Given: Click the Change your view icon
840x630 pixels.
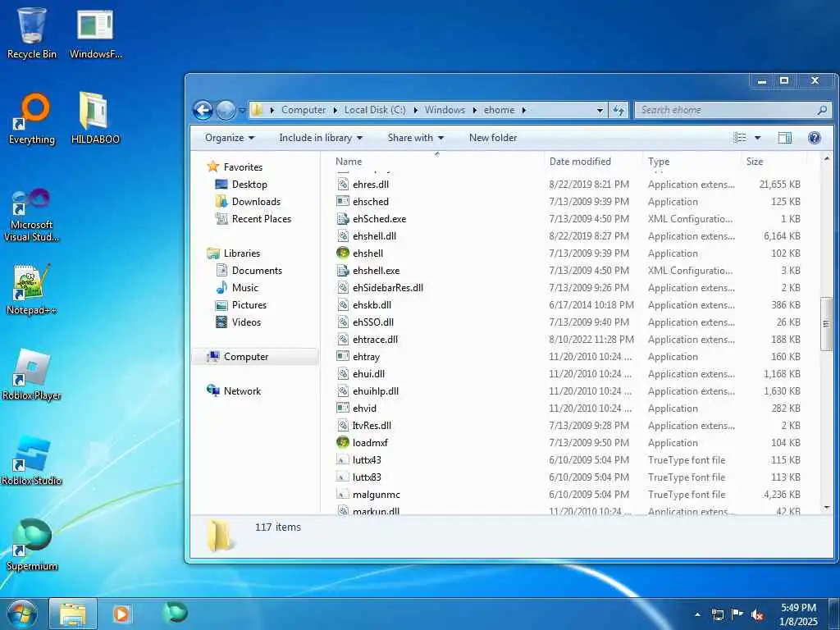Looking at the screenshot, I should point(740,138).
